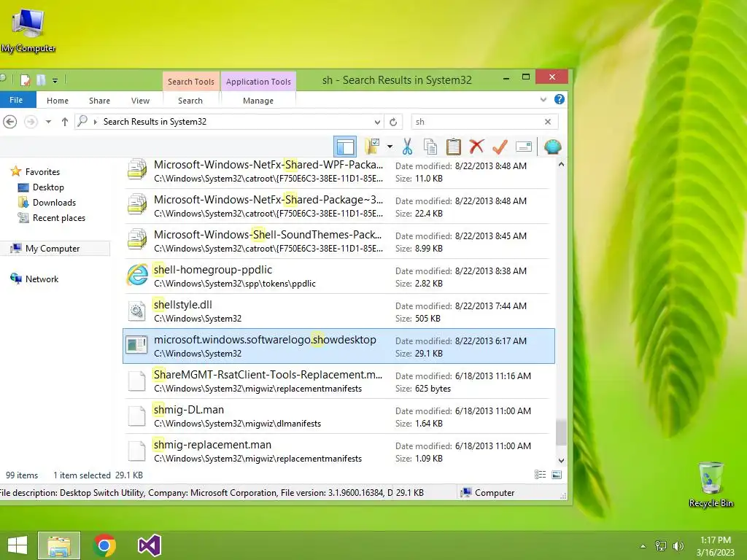This screenshot has width=747, height=560.
Task: Click the shell-homegroup-ppdlic Internet Explorer icon
Action: [x=138, y=276]
